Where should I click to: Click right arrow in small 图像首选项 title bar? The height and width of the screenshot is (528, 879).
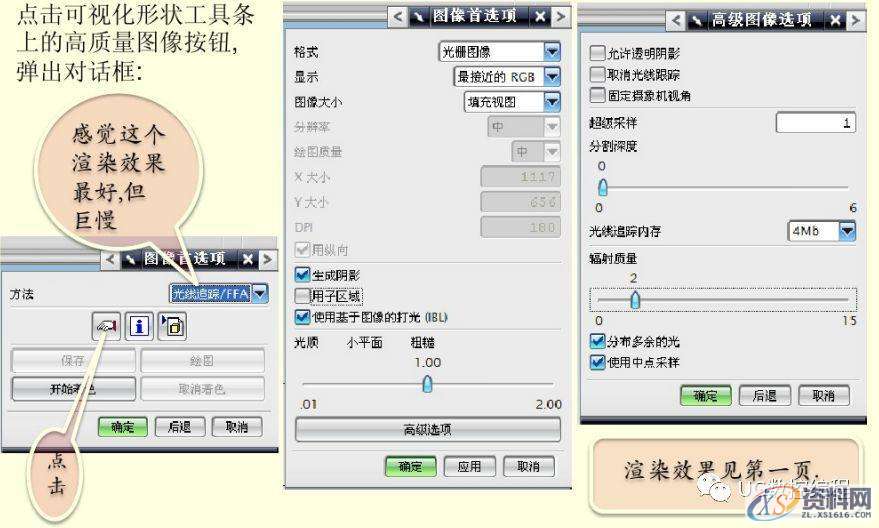[267, 260]
